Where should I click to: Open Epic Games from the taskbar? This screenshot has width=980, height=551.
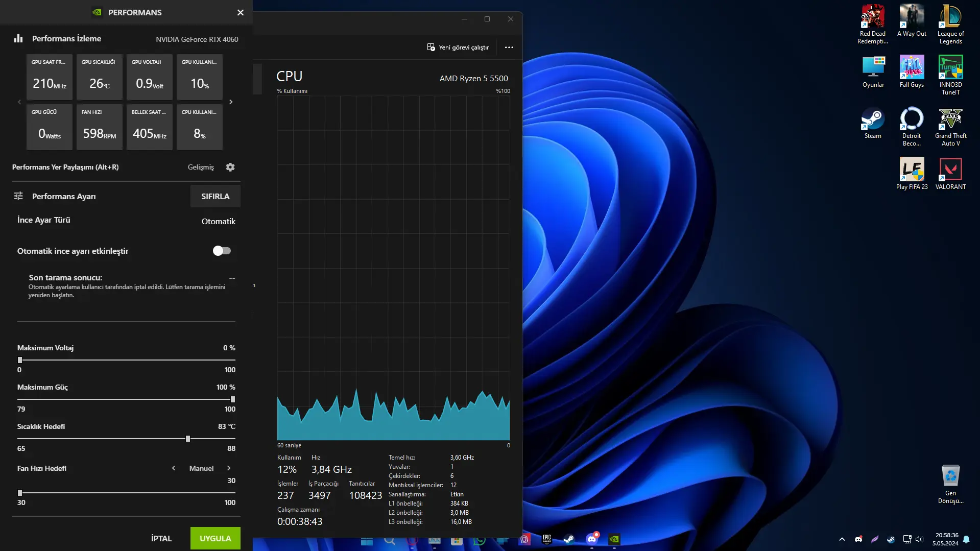[x=546, y=539]
